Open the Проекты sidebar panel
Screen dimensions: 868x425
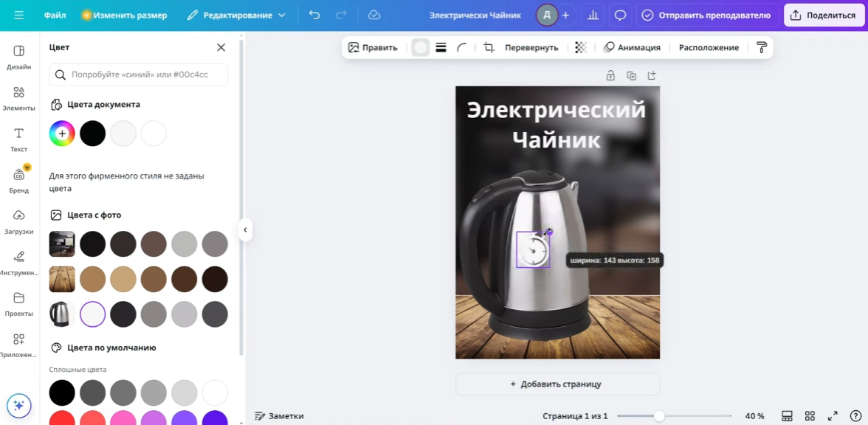click(19, 304)
